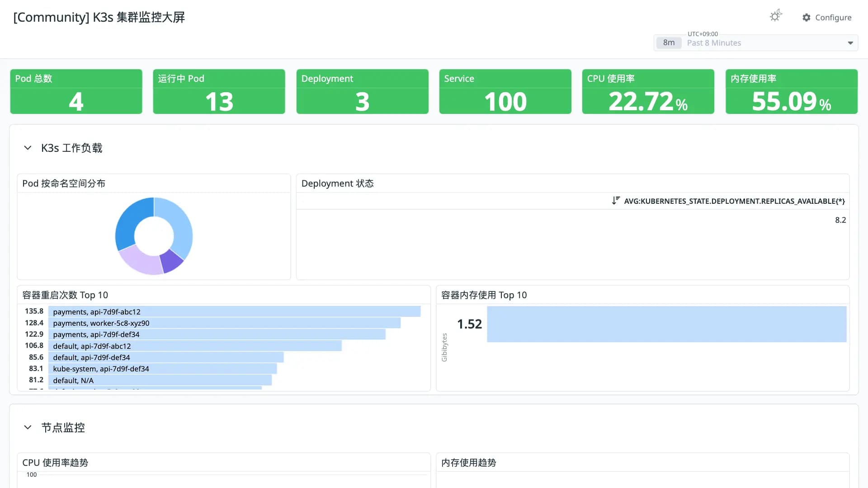The height and width of the screenshot is (488, 868).
Task: Click the AVG:KUBERNETES_STATE.DEPLOYMENT.REPLICAS_AVAILABLE column header
Action: pos(734,201)
